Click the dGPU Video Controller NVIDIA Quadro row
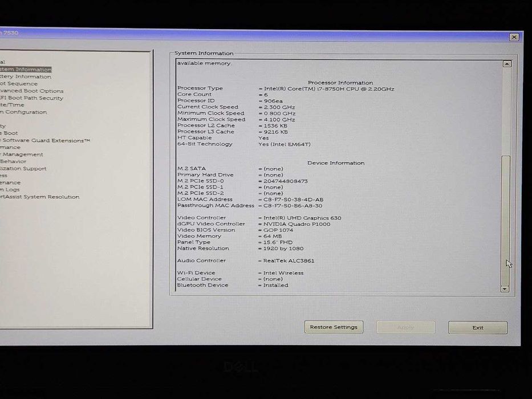532x399 pixels. 254,224
